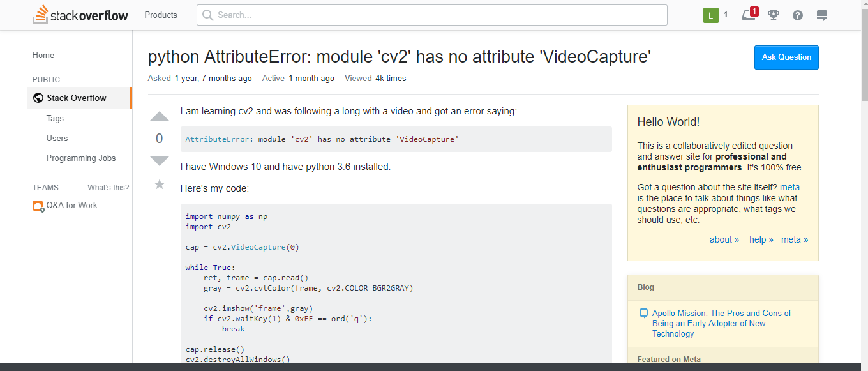Open the inbox notifications icon

[749, 15]
